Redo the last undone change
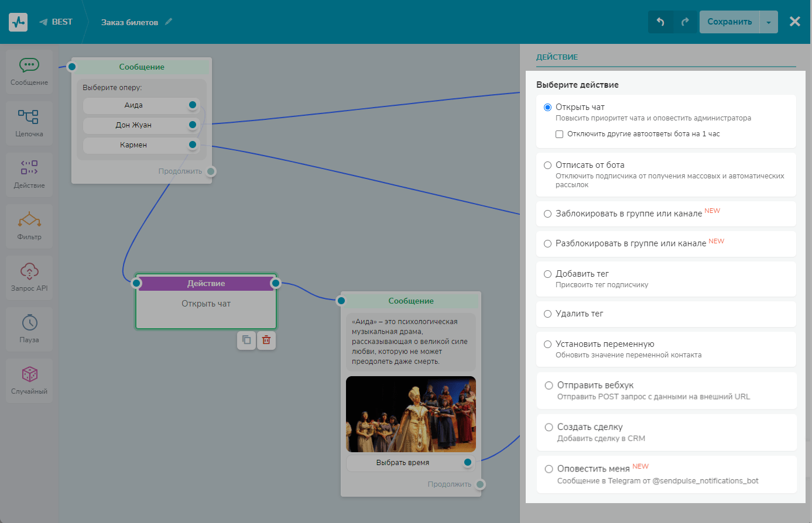Image resolution: width=812 pixels, height=523 pixels. 685,22
